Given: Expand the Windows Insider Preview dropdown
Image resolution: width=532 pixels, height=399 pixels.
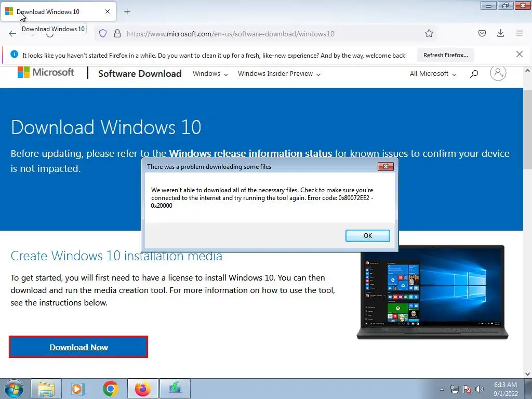Looking at the screenshot, I should tap(279, 74).
